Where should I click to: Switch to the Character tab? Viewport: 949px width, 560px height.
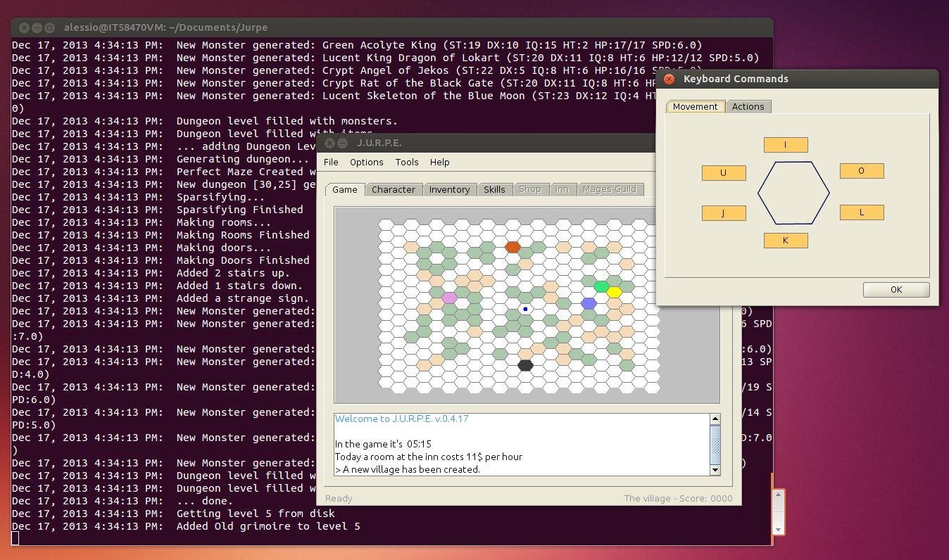(x=394, y=189)
